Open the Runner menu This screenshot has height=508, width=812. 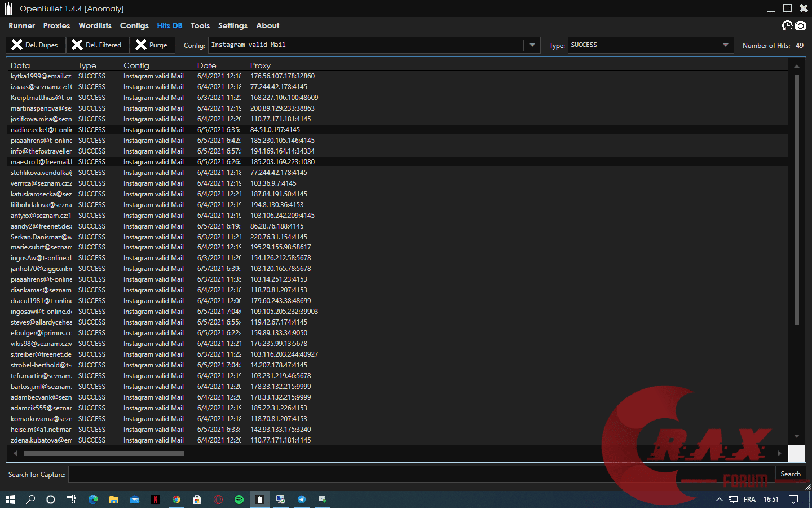click(21, 25)
